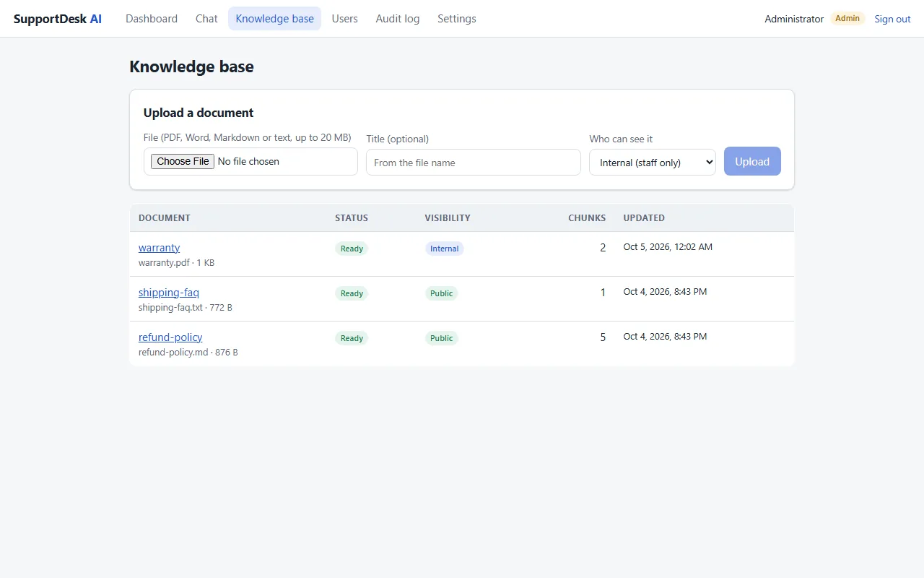Click the VISIBILITY column header
The image size is (924, 578).
click(448, 217)
